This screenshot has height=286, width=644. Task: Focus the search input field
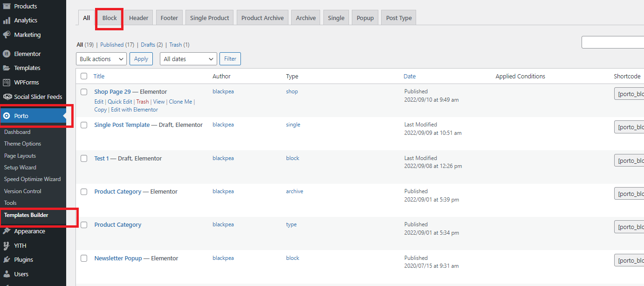(612, 42)
